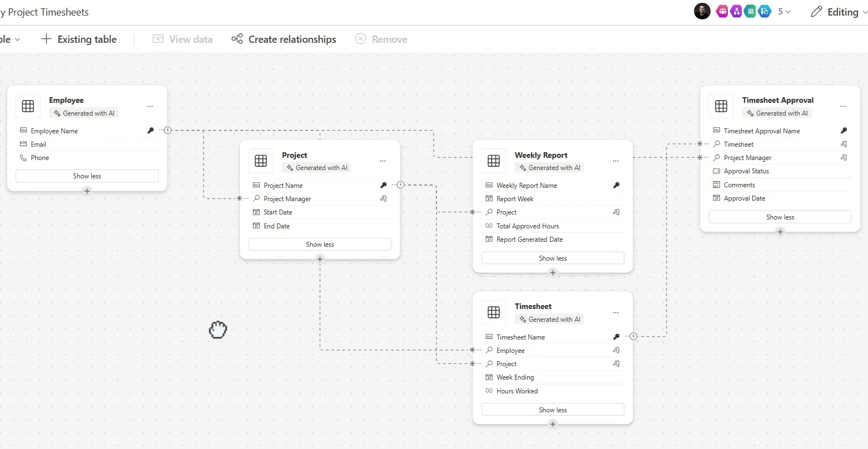
Task: Select the Start Date column in Project
Action: 320,212
